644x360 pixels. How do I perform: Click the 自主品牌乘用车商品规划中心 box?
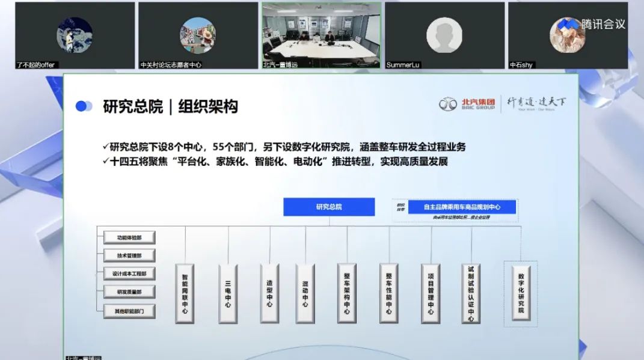click(x=461, y=207)
